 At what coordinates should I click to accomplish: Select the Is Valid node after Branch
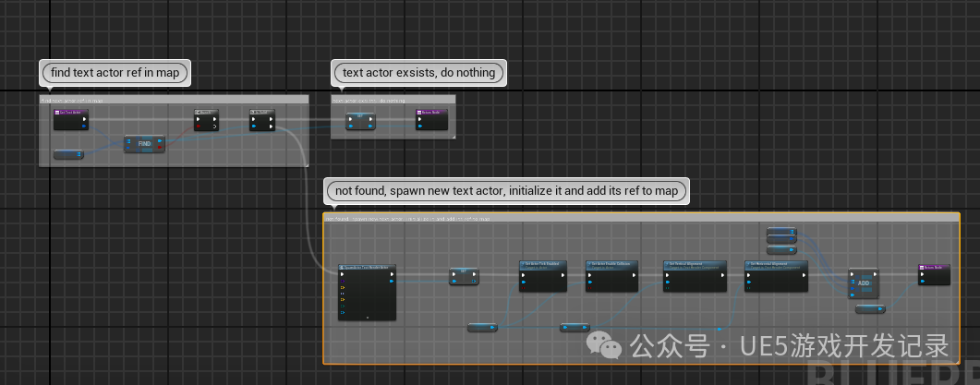pyautogui.click(x=262, y=120)
